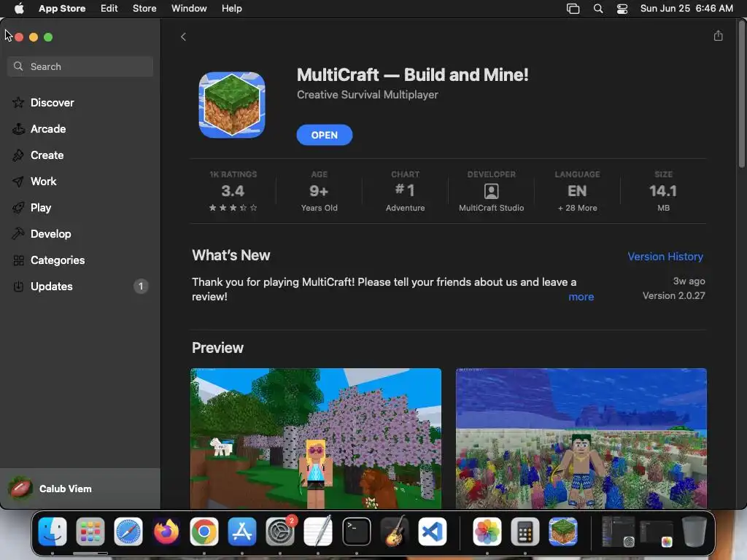Open Finder from the Dock

tap(53, 531)
